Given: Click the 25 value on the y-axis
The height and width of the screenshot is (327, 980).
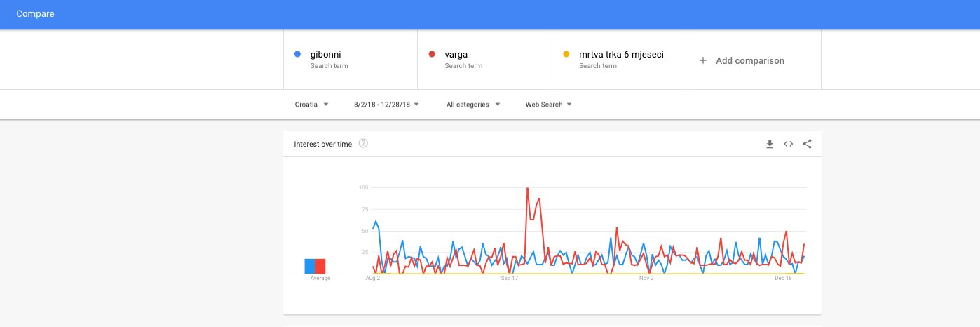Looking at the screenshot, I should [x=365, y=252].
